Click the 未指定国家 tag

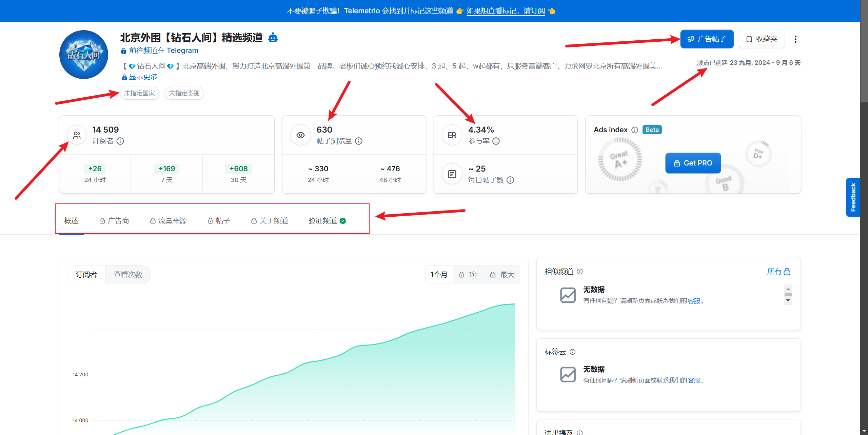139,93
